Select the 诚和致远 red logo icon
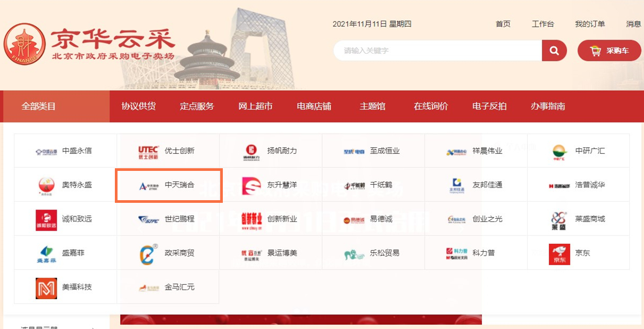644x329 pixels. pyautogui.click(x=46, y=219)
